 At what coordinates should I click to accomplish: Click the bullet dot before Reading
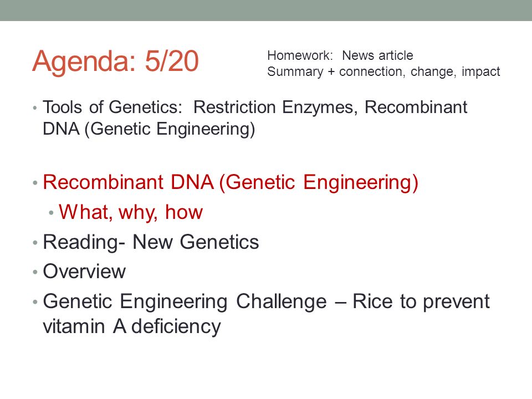tap(34, 243)
